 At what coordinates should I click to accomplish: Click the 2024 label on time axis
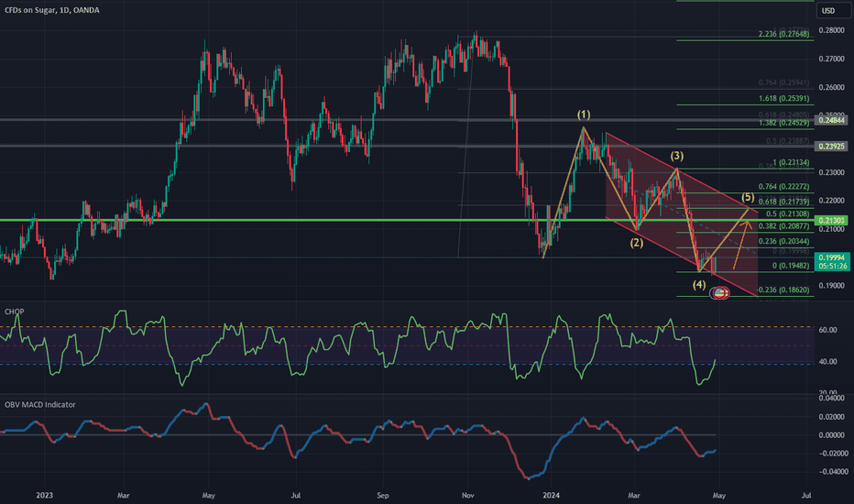click(551, 495)
